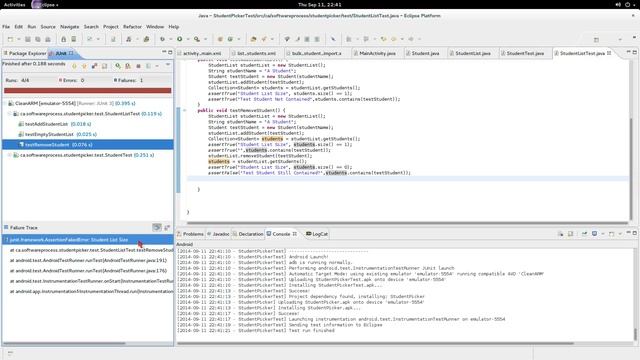
Task: Click the volume icon in the top bar
Action: 618,4
